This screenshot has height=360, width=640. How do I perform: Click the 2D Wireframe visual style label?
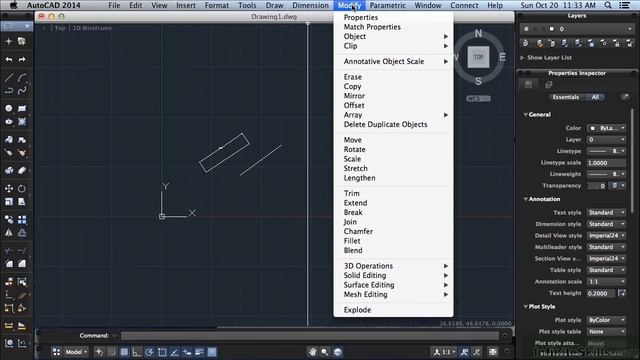(x=92, y=28)
